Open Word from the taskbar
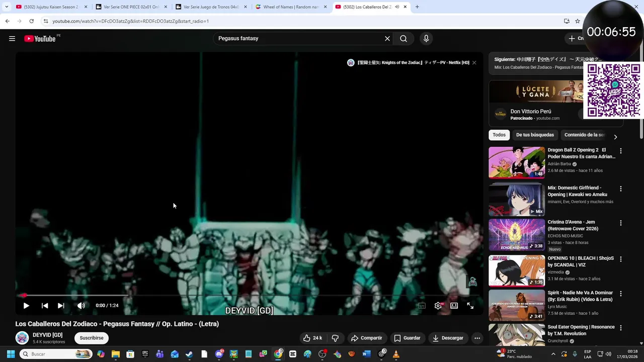644x362 pixels. point(366,354)
